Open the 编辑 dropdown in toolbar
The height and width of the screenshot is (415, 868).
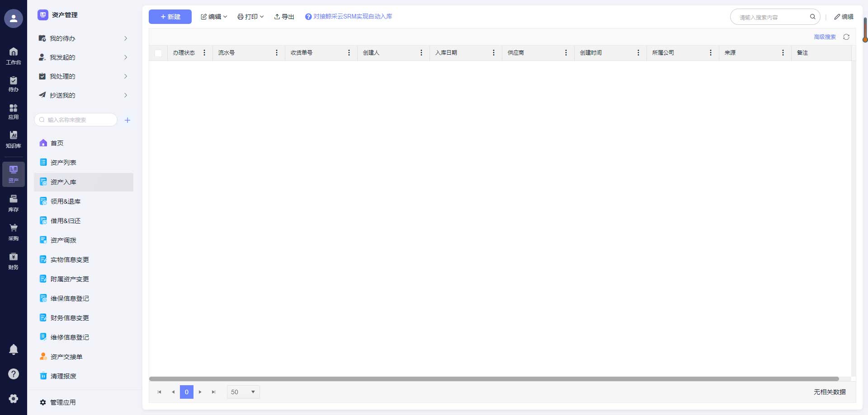pos(214,17)
